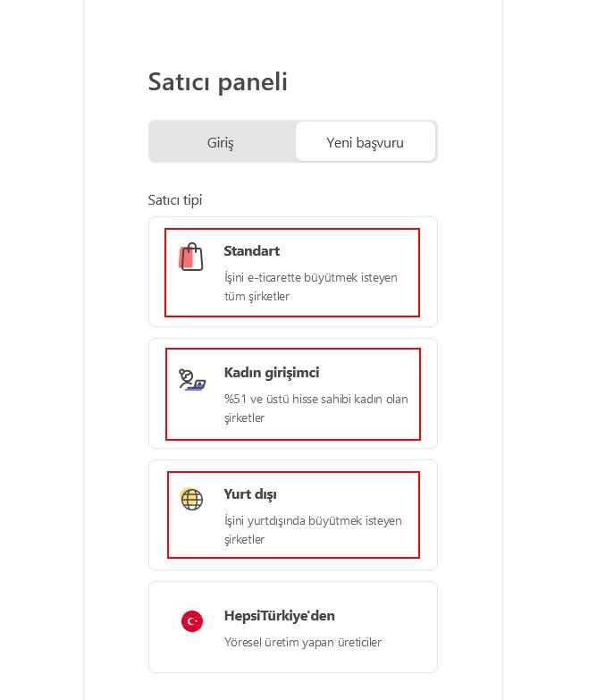Click the bold "Yurt dışı" title text
Image resolution: width=614 pixels, height=700 pixels.
pyautogui.click(x=250, y=494)
